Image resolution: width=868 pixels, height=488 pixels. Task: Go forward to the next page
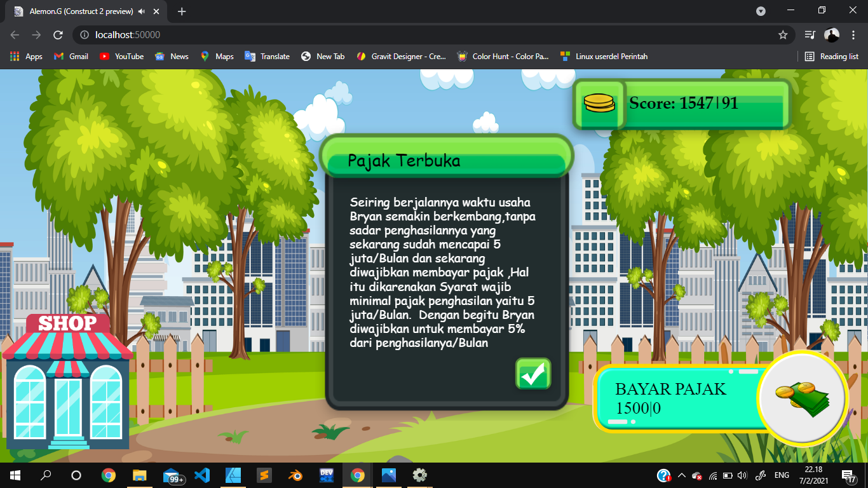[36, 35]
